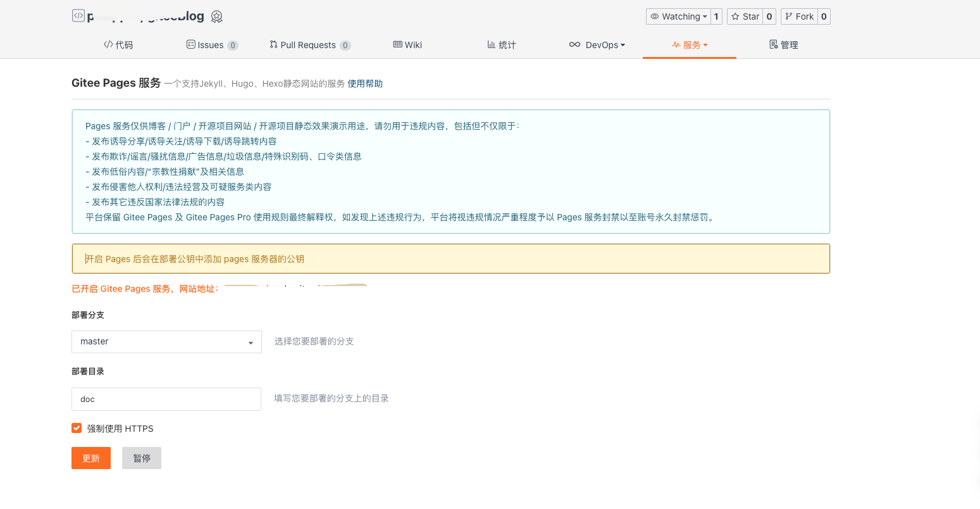The width and height of the screenshot is (980, 509).
Task: Click the Fork button
Action: pyautogui.click(x=799, y=16)
